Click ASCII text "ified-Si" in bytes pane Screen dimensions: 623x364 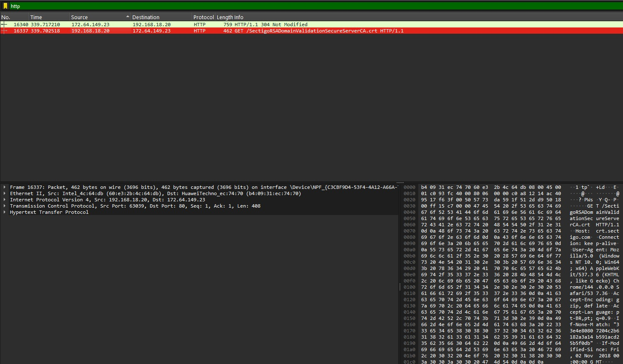click(581, 349)
